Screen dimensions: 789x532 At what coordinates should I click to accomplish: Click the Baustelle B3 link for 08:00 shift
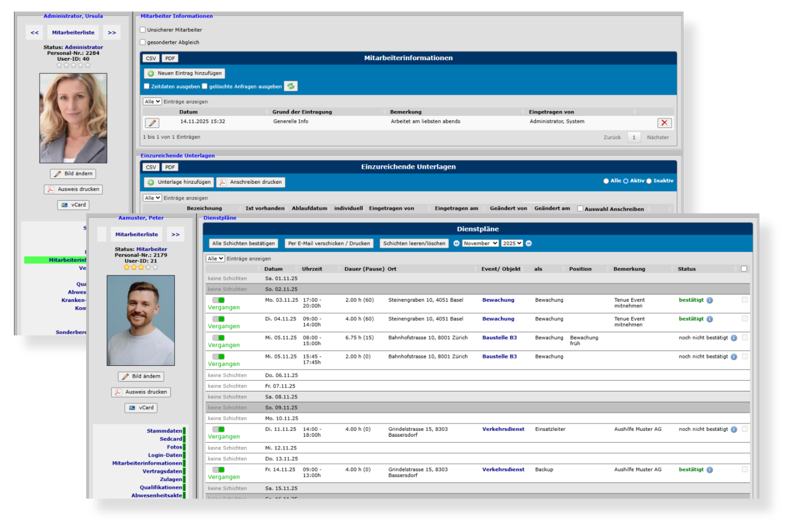coord(499,338)
